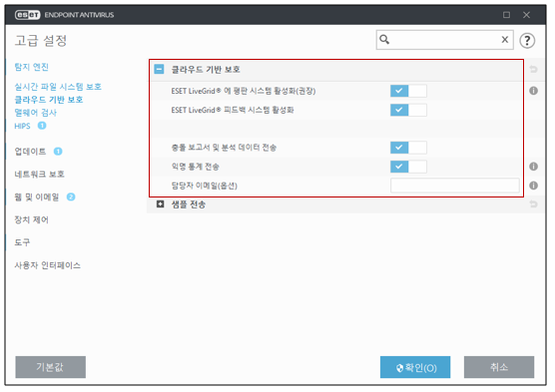Clear the search field with X icon
The image size is (555, 392).
click(x=505, y=40)
